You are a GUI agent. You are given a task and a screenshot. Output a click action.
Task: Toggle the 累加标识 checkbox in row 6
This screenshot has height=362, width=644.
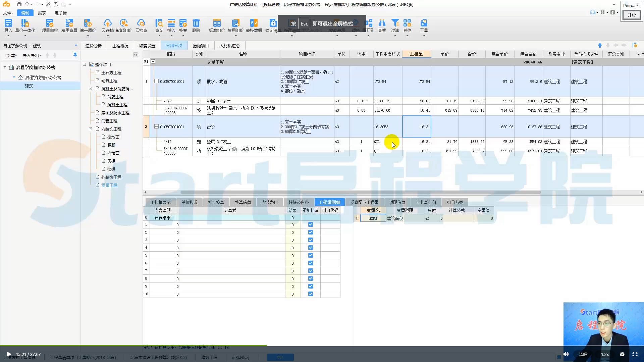coord(311,263)
